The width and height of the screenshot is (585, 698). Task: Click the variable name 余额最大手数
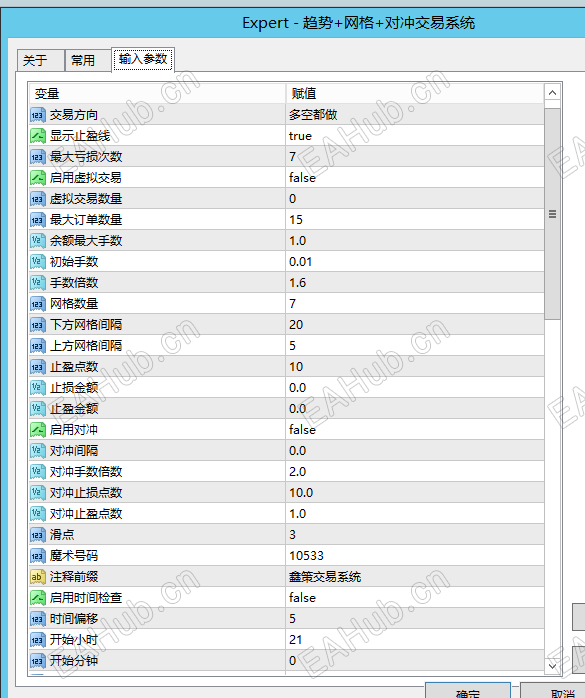86,241
